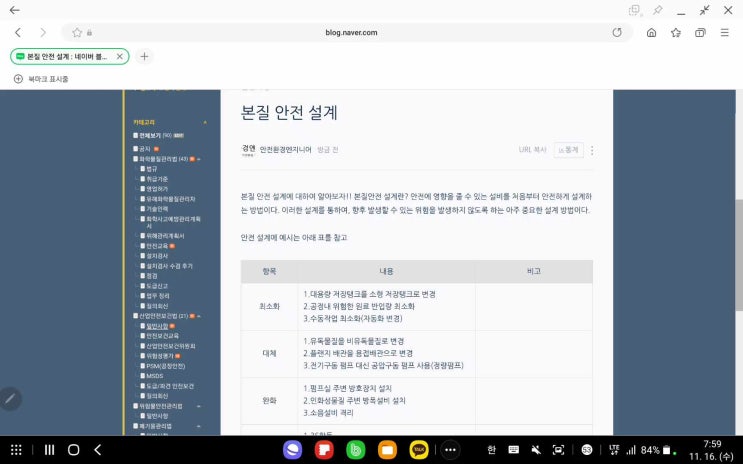Go forward with the browser's right chevron

tap(43, 32)
